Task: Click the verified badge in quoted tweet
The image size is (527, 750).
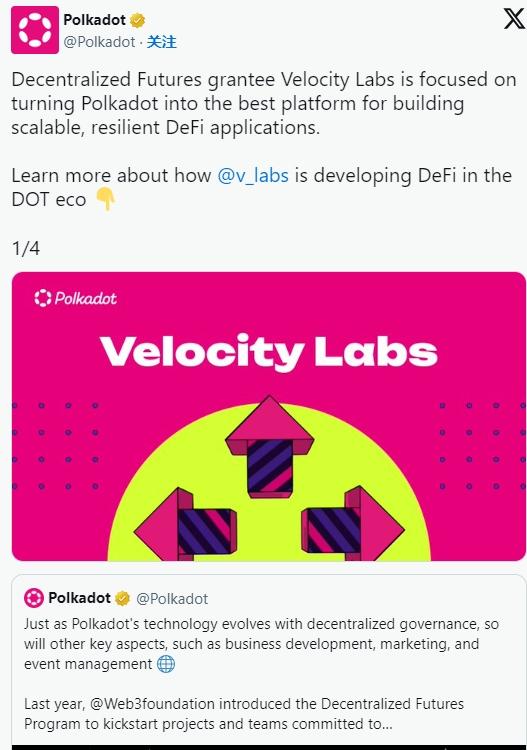Action: 122,598
